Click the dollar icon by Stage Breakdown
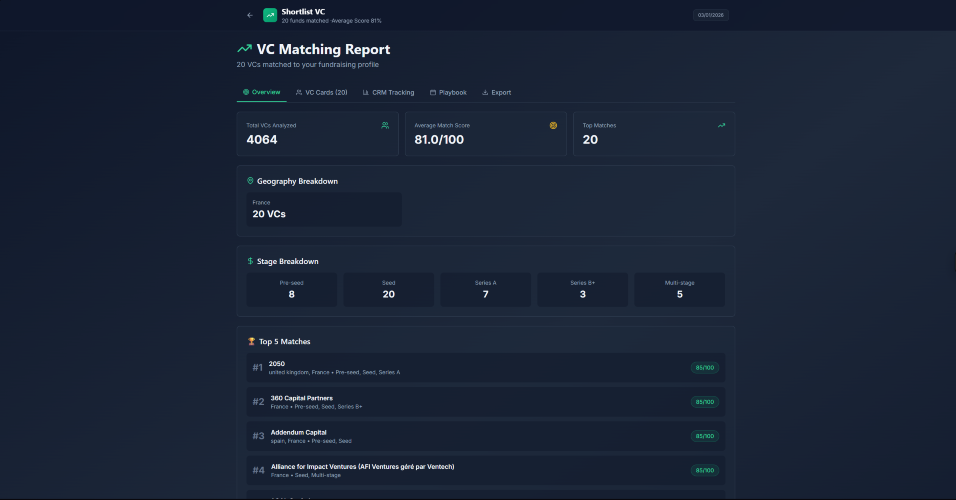This screenshot has width=956, height=500. pyautogui.click(x=250, y=261)
